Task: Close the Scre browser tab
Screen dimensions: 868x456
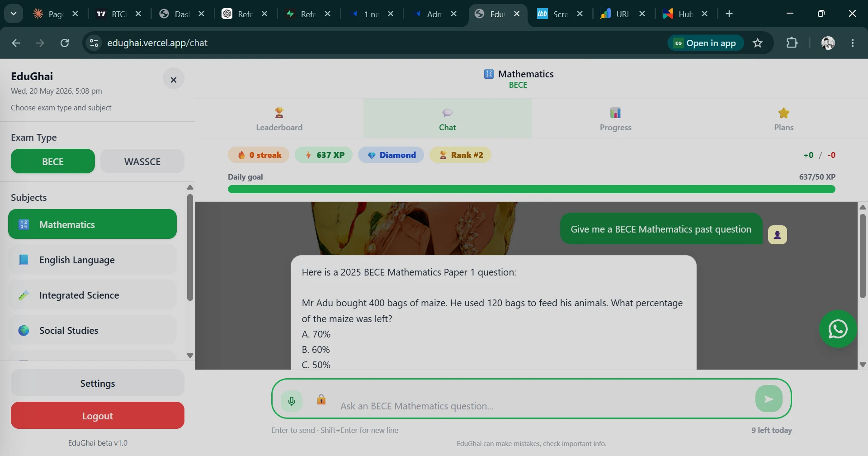Action: [x=580, y=14]
